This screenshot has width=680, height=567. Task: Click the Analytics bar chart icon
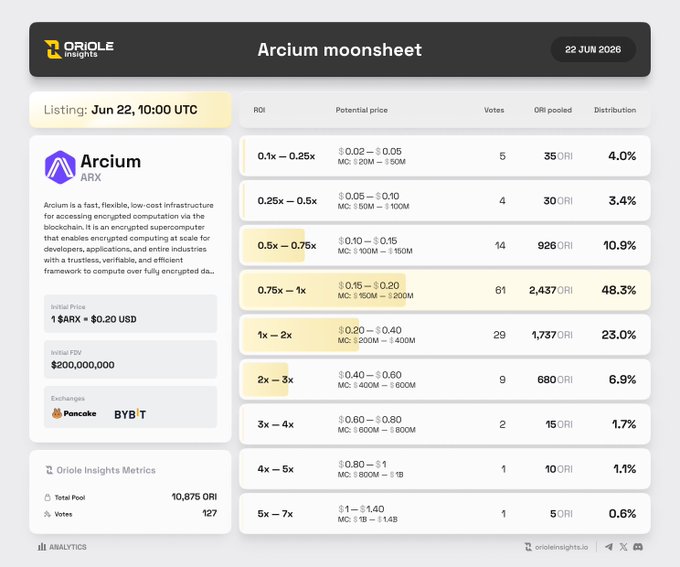click(x=42, y=547)
